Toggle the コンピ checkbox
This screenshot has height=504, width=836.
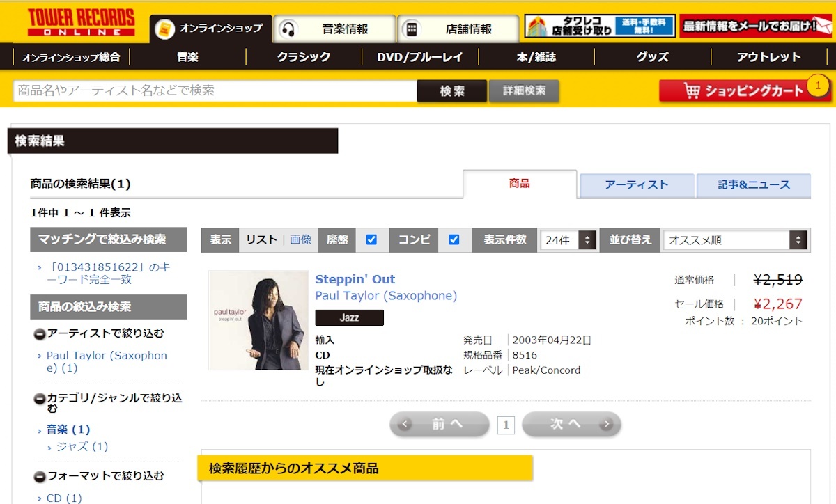[454, 239]
